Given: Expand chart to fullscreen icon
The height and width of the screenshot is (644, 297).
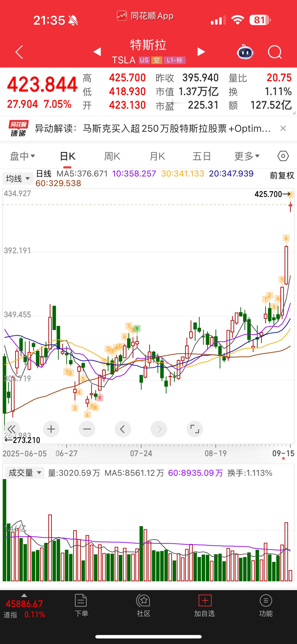Looking at the screenshot, I should (x=195, y=429).
